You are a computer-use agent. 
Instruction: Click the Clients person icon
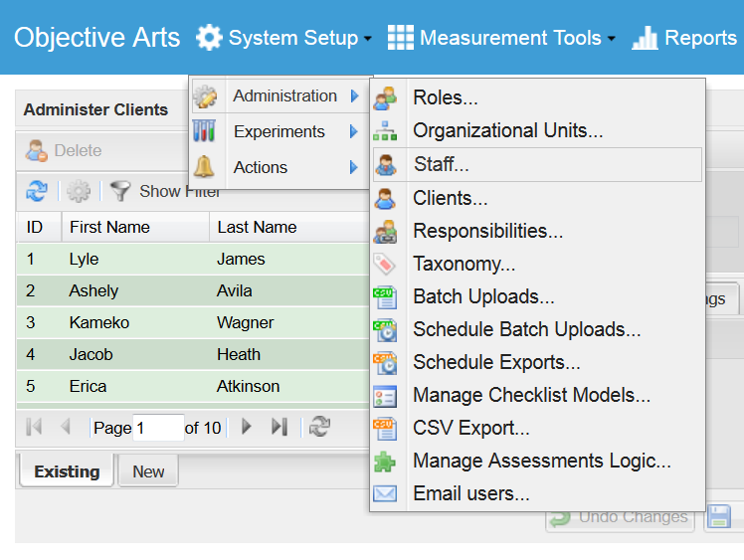coord(385,198)
